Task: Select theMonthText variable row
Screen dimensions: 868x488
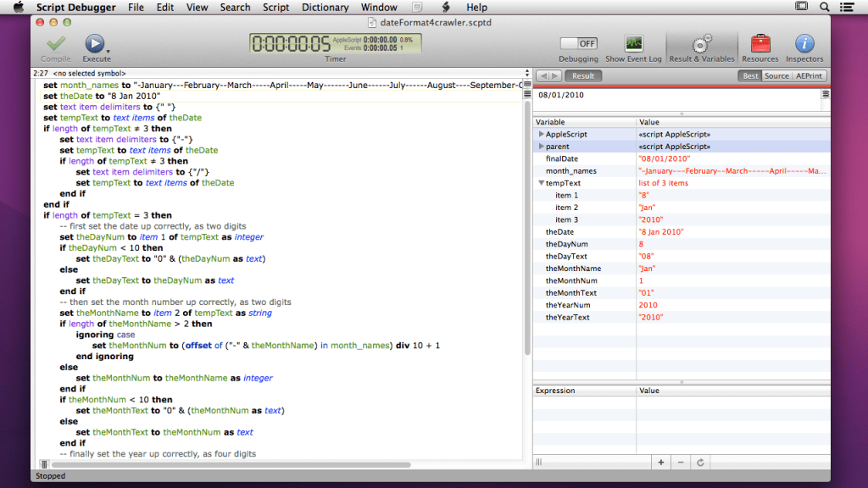Action: pyautogui.click(x=682, y=292)
